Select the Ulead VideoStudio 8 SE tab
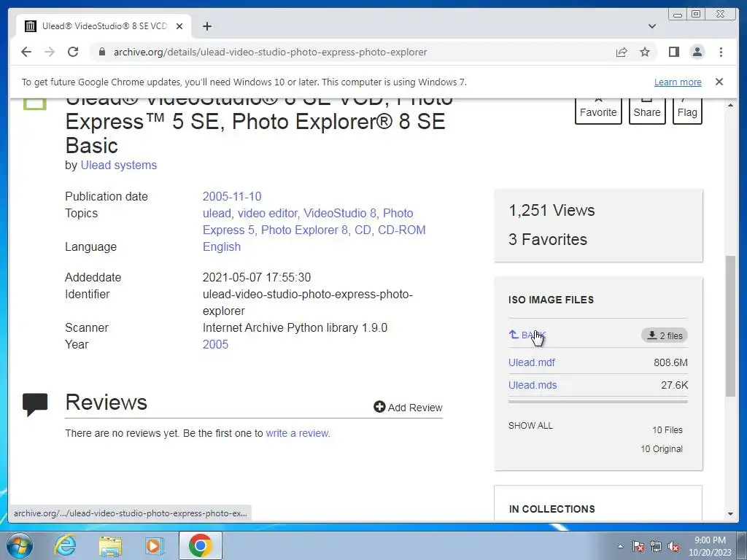747x560 pixels. (x=104, y=26)
